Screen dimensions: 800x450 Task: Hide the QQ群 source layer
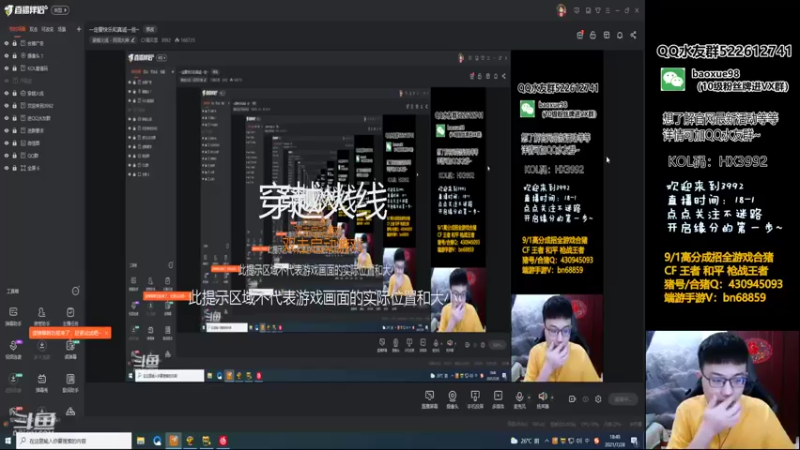click(x=7, y=156)
